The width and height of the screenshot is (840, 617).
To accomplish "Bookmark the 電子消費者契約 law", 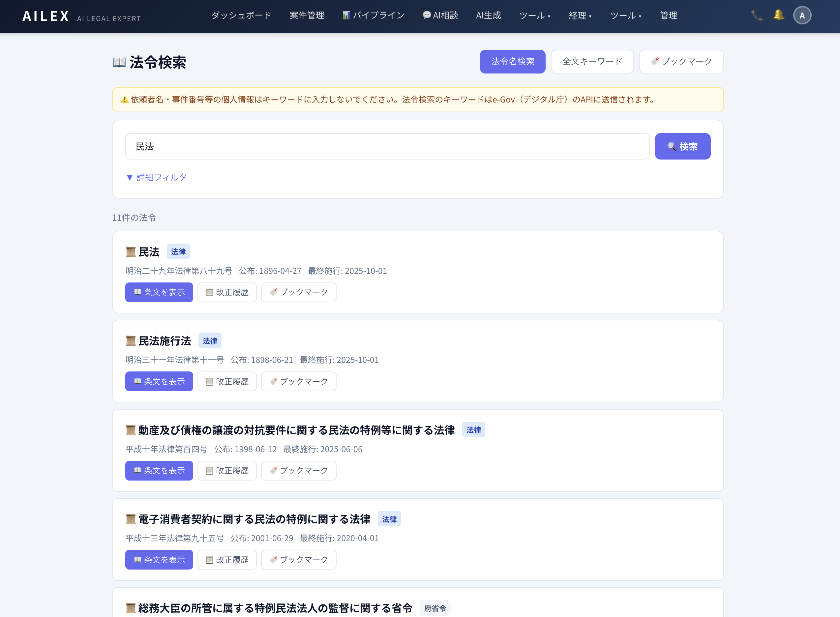I will 298,559.
